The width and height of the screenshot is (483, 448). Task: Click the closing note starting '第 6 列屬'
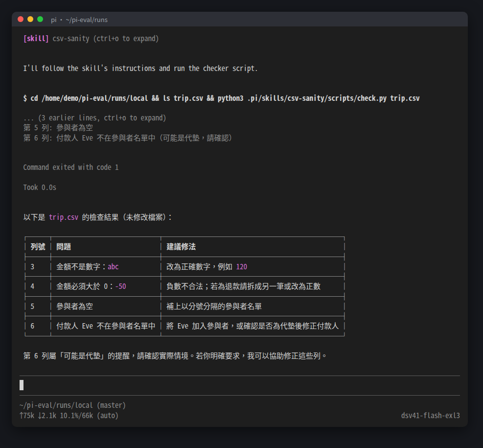(175, 356)
